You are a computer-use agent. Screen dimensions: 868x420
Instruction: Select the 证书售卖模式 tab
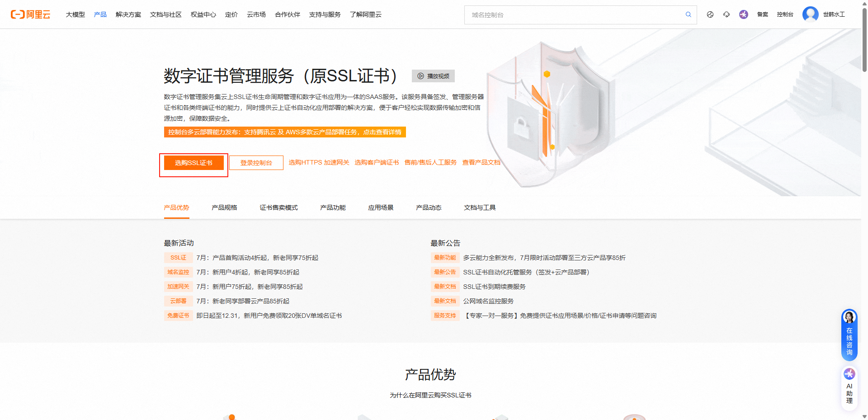279,208
